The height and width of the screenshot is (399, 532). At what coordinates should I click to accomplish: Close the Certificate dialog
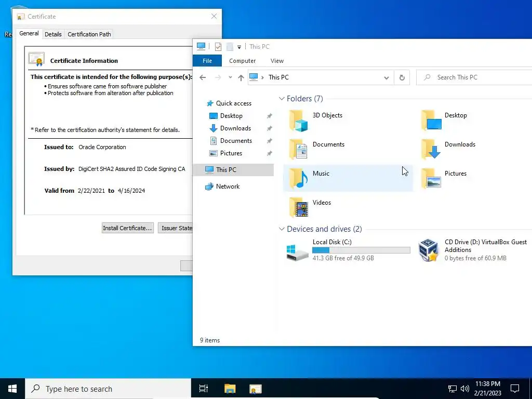tap(214, 16)
